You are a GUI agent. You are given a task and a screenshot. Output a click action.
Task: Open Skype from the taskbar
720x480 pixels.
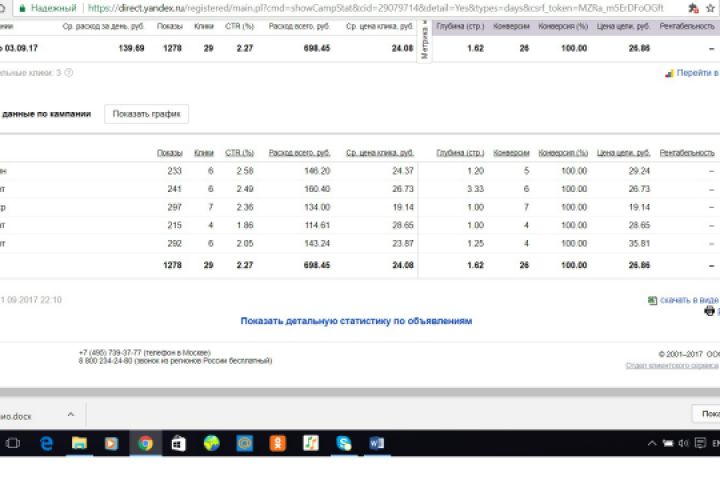[343, 443]
